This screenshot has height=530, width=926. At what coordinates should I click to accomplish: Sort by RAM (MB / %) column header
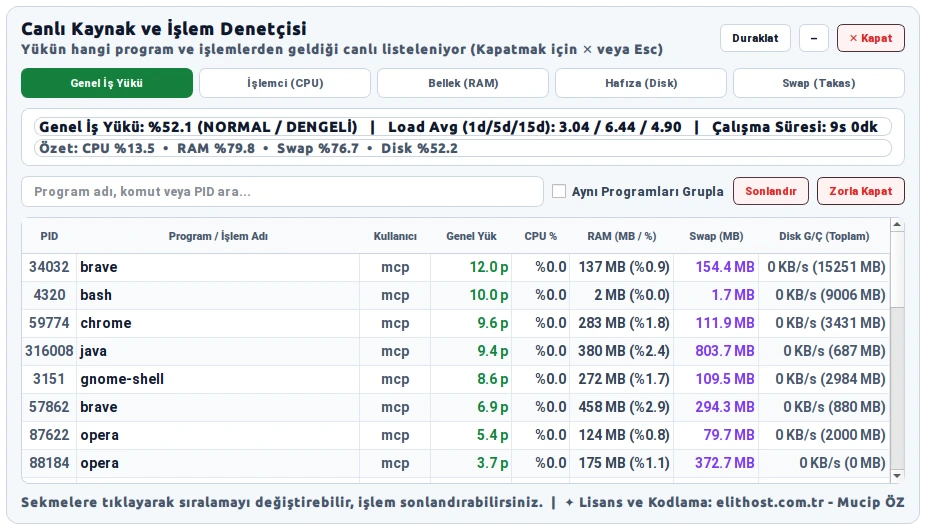[x=621, y=236]
